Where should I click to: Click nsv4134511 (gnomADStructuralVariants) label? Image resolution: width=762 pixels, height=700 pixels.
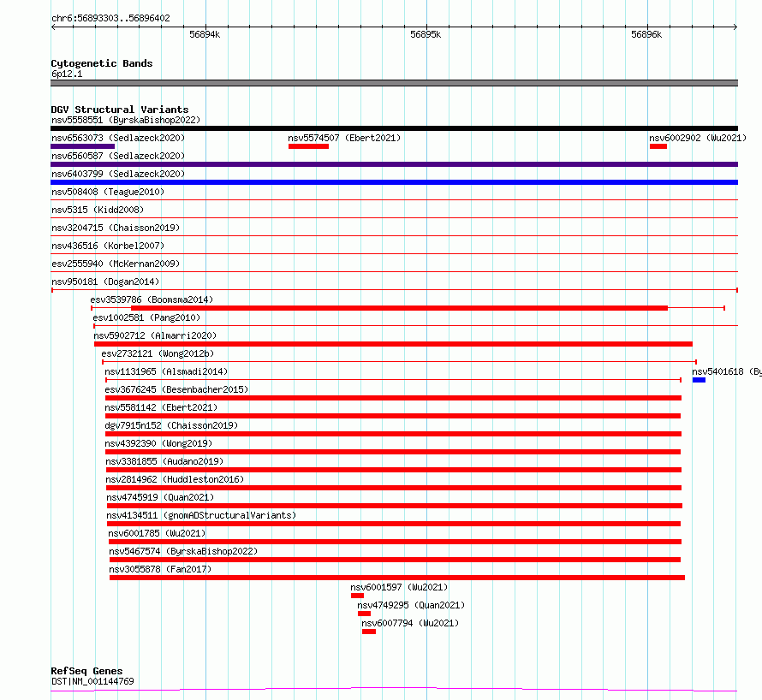click(x=201, y=515)
